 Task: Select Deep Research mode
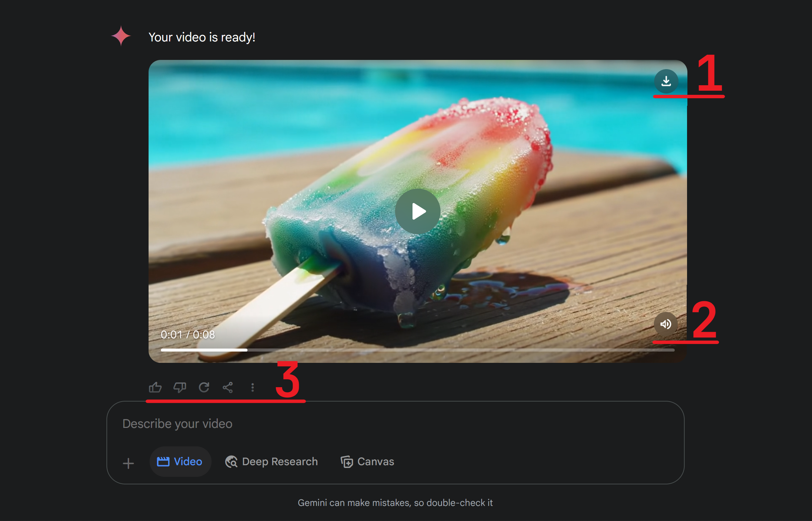click(272, 462)
